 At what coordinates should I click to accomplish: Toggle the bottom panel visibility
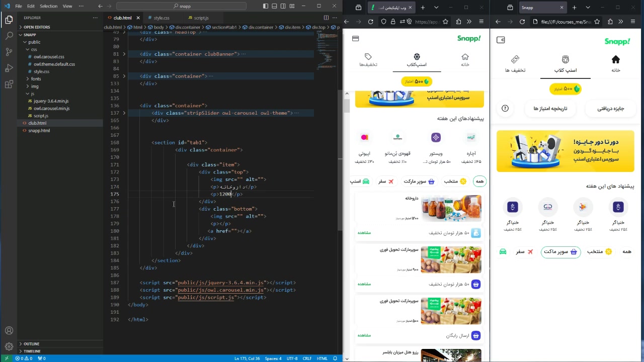click(275, 6)
